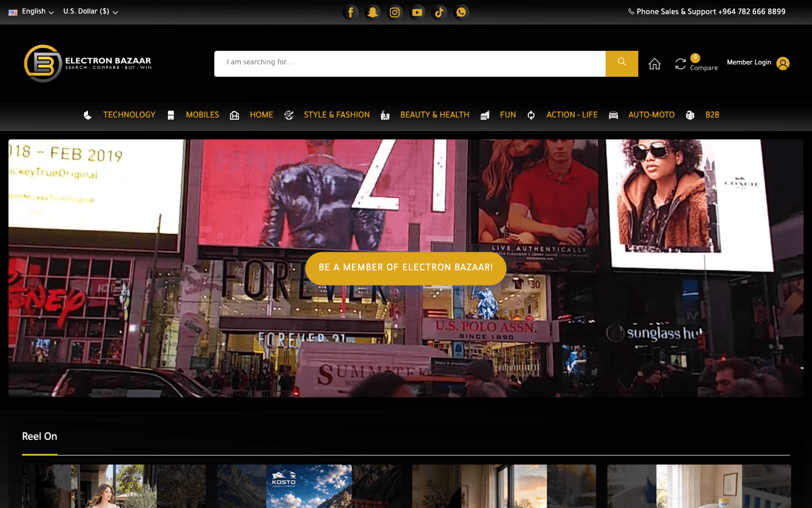Click the icon left of TECHNOLOGY
812x508 pixels.
tap(87, 115)
